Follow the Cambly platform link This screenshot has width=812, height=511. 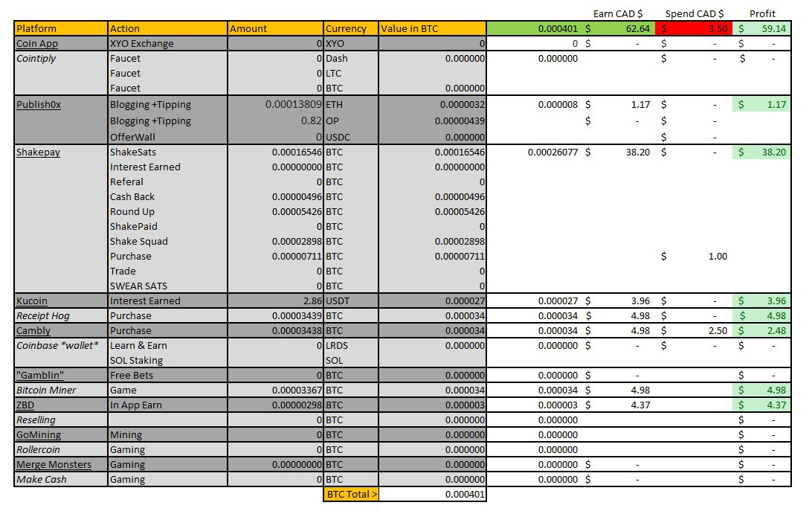33,330
